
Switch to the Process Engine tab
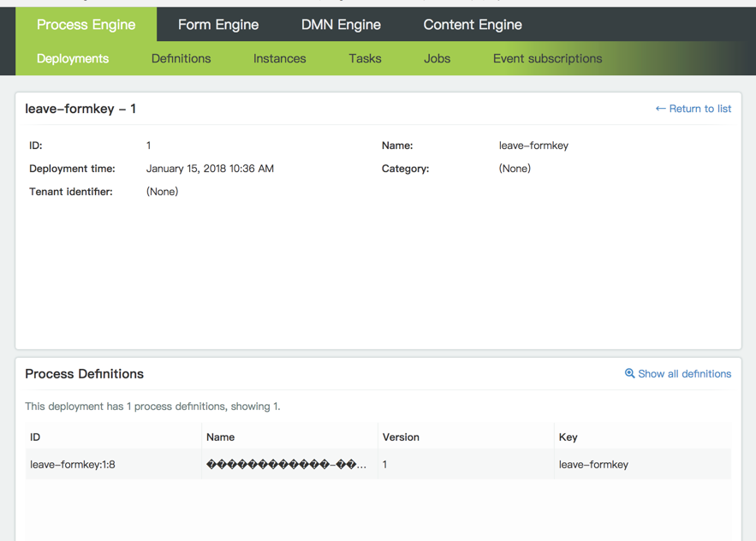tap(86, 25)
